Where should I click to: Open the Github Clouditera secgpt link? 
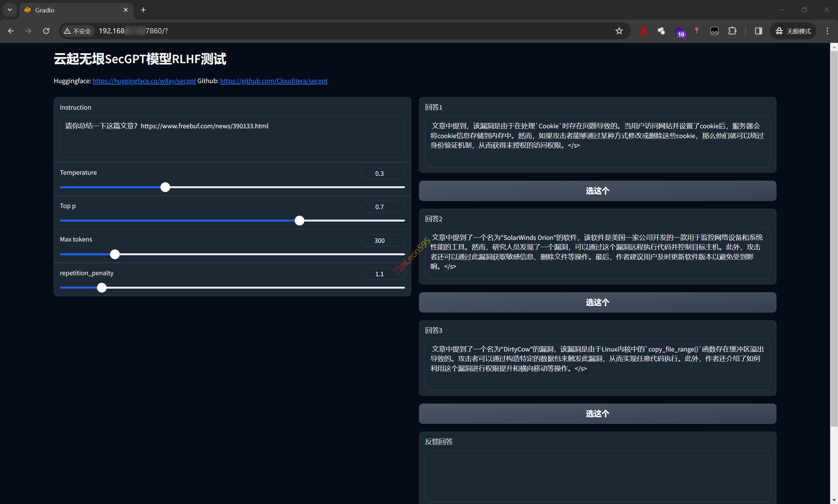click(273, 81)
